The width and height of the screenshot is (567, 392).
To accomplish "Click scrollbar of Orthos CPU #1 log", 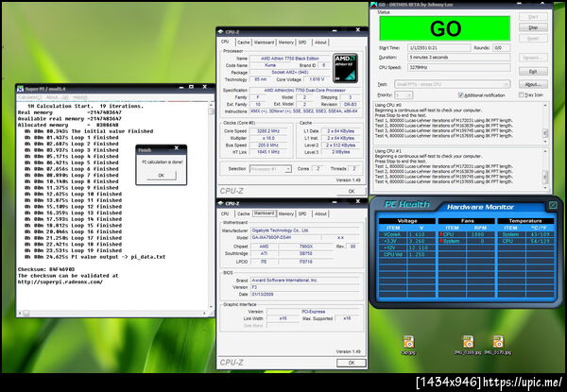I will coord(545,169).
